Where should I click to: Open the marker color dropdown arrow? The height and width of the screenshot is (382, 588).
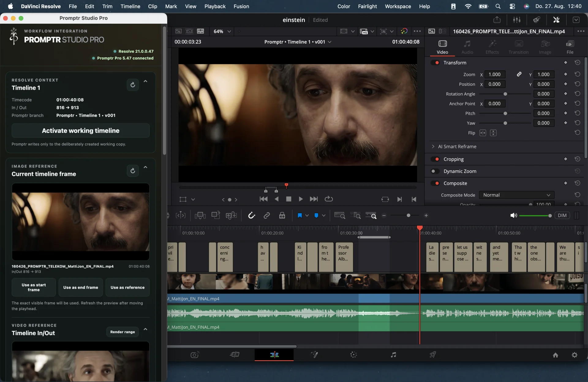(x=323, y=216)
